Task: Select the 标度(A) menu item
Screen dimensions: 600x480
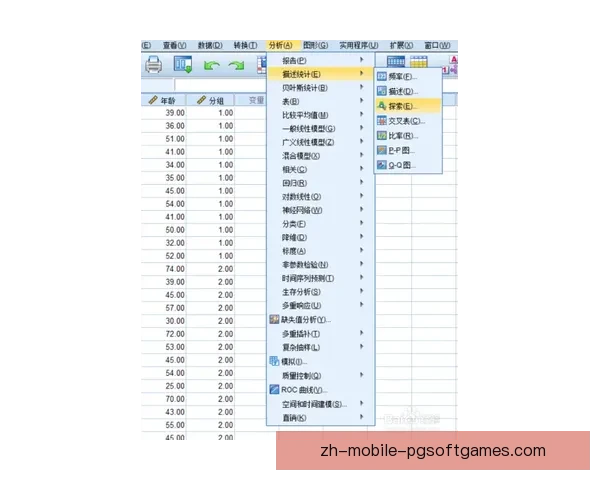Action: (320, 251)
